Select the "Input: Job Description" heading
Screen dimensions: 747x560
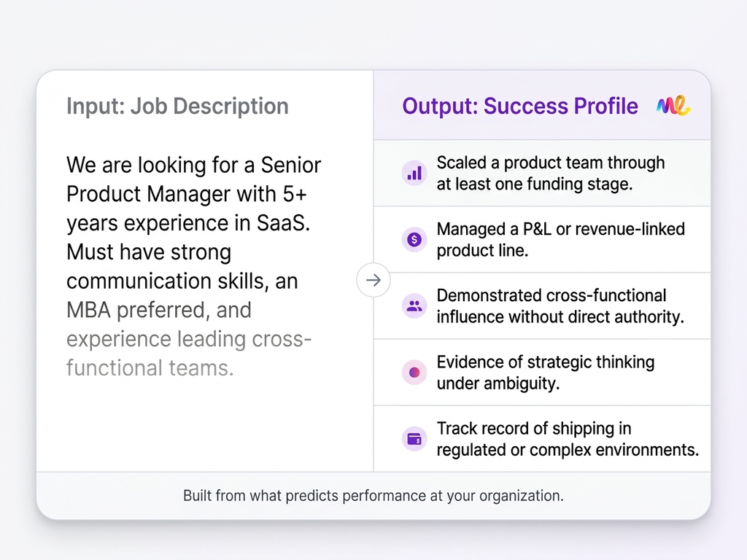tap(177, 106)
